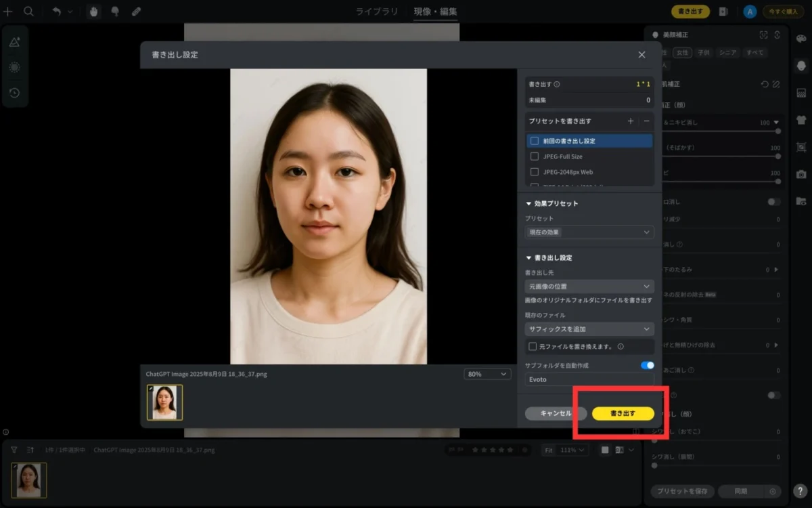This screenshot has width=812, height=508.
Task: Select the シニア tab
Action: [728, 52]
